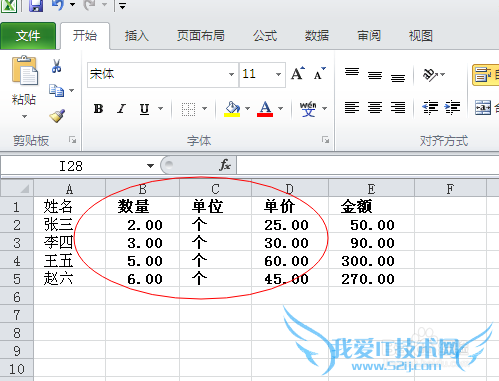Expand the 粘贴 paste options arrow
This screenshot has width=499, height=381.
coord(24,117)
